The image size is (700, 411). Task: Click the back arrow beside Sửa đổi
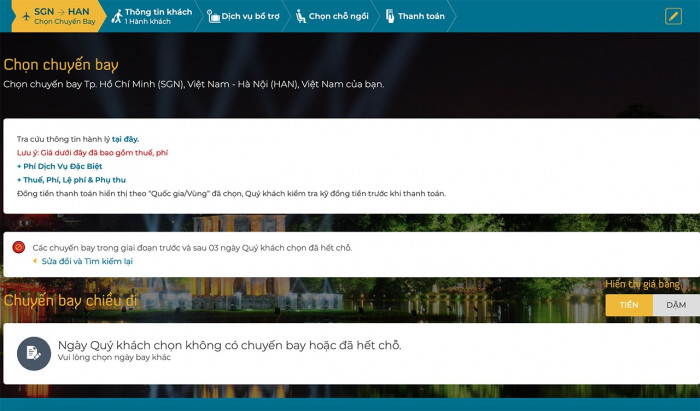click(36, 261)
